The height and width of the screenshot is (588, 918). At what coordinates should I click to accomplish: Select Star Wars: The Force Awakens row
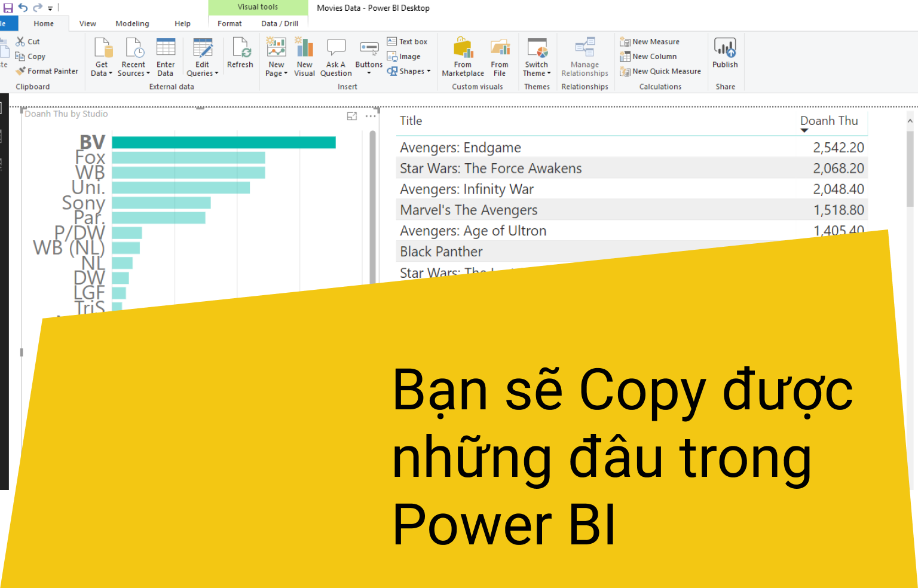[632, 169]
